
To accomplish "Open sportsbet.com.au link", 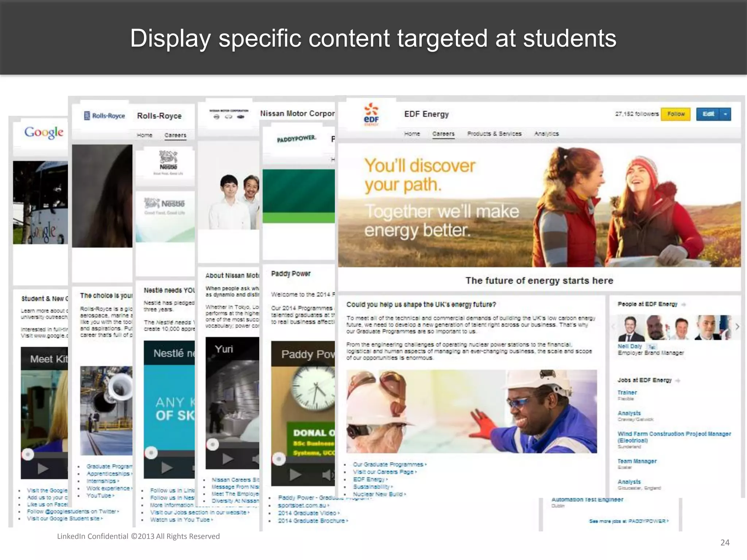I will coord(303,505).
